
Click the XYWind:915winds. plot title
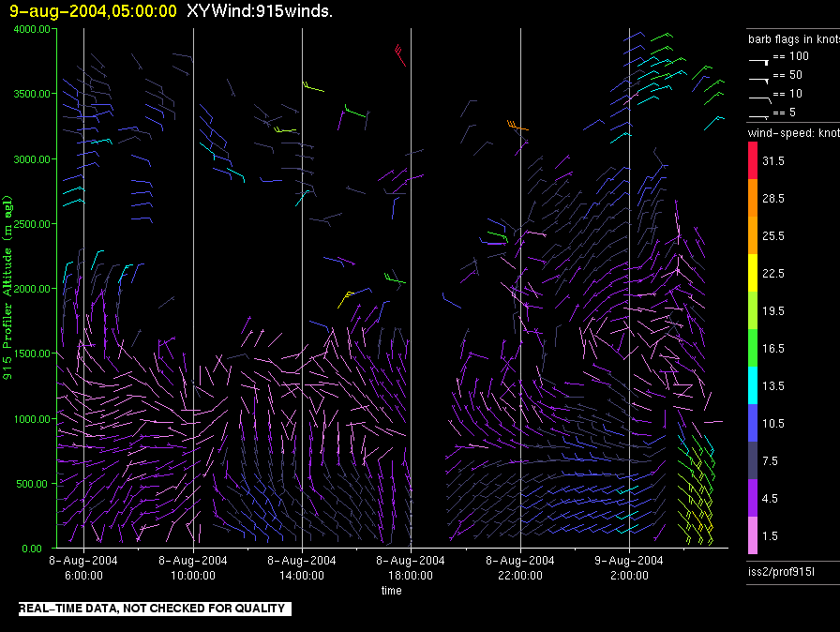[x=260, y=10]
